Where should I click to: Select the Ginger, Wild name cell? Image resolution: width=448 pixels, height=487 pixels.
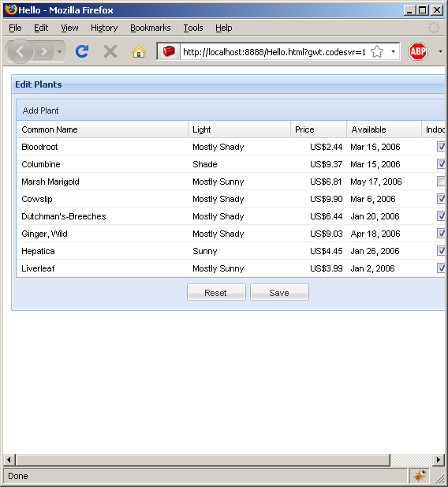click(103, 234)
